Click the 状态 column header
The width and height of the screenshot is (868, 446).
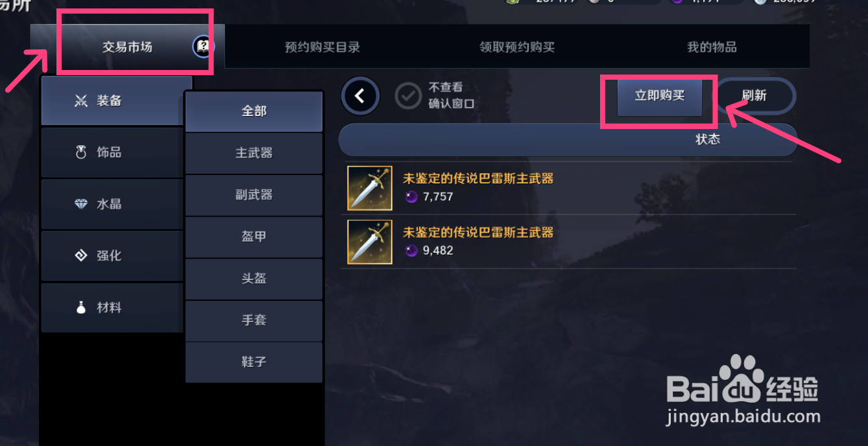708,139
